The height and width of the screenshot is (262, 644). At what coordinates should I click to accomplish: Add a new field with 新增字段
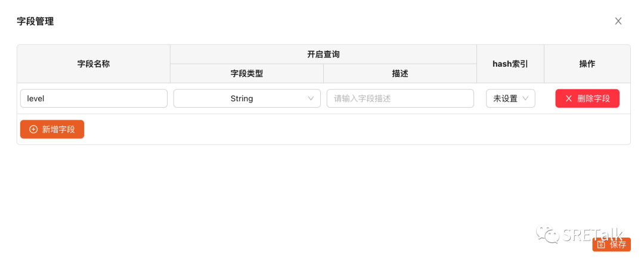click(x=52, y=129)
